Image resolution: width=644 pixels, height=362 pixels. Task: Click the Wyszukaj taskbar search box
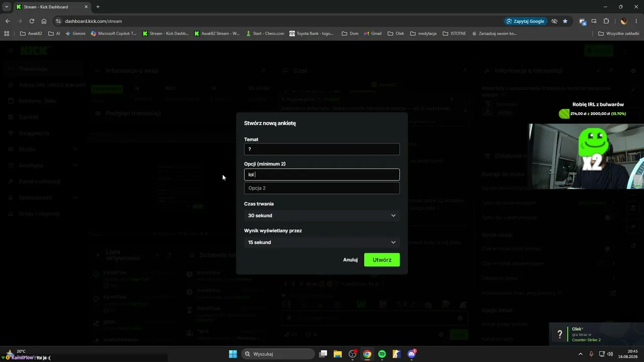(x=277, y=354)
